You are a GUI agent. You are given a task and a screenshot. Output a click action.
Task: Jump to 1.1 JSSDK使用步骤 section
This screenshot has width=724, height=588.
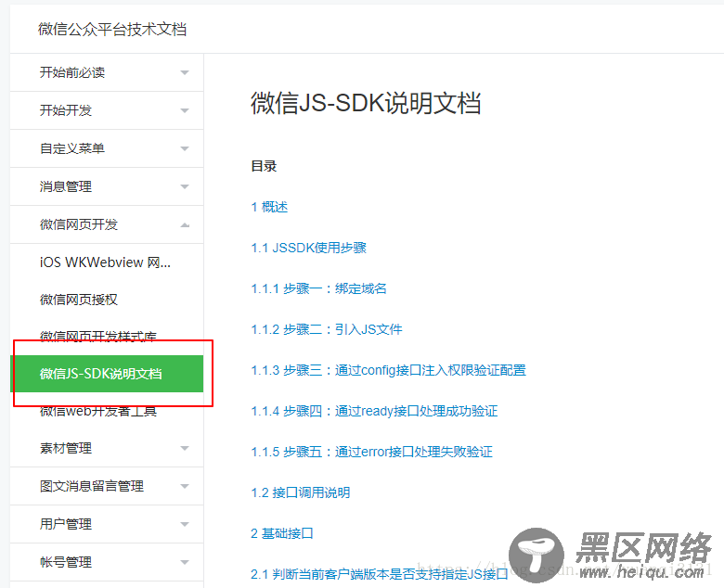pos(308,249)
